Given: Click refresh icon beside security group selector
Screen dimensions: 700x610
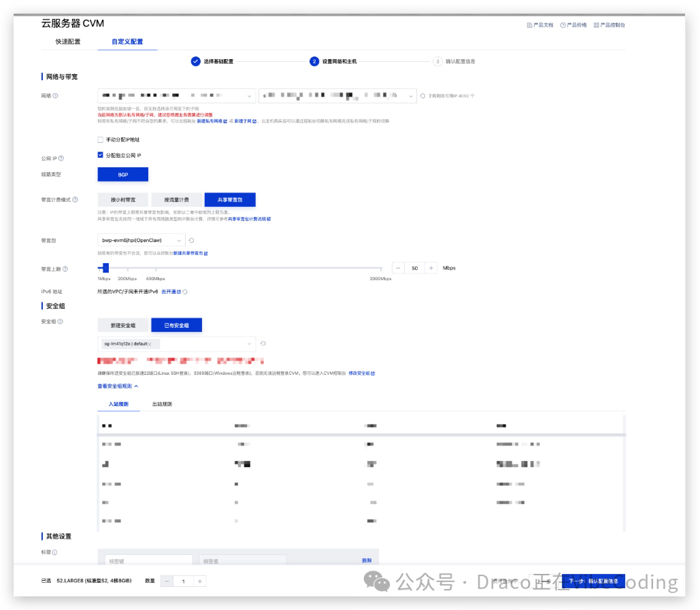Looking at the screenshot, I should point(263,344).
